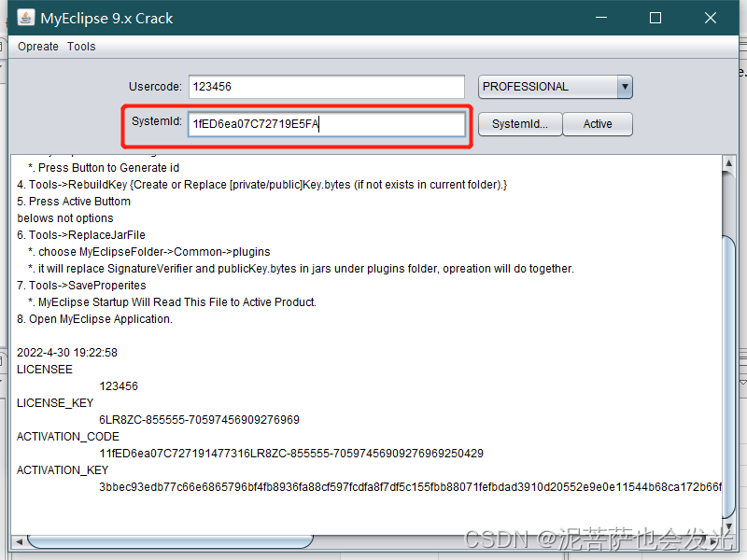Click the vertical scrollbar up arrow
The height and width of the screenshot is (560, 747).
(728, 162)
